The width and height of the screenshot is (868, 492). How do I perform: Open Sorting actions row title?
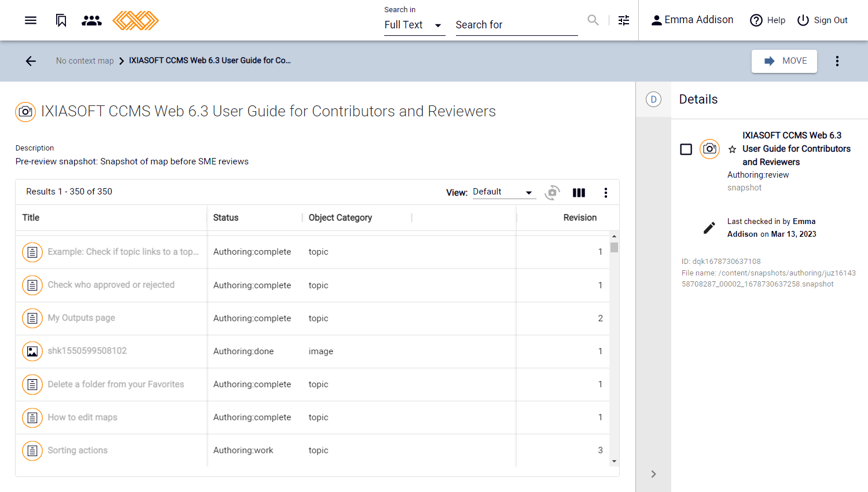tap(78, 450)
